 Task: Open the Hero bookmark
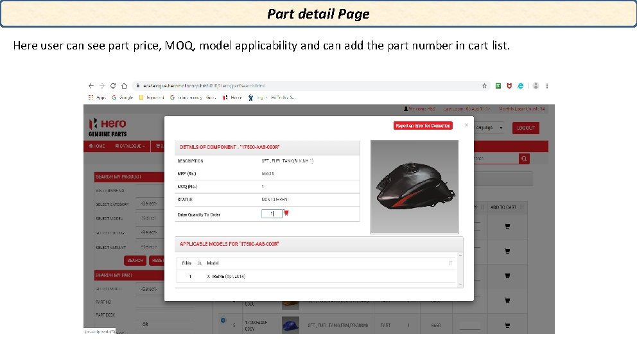232,98
